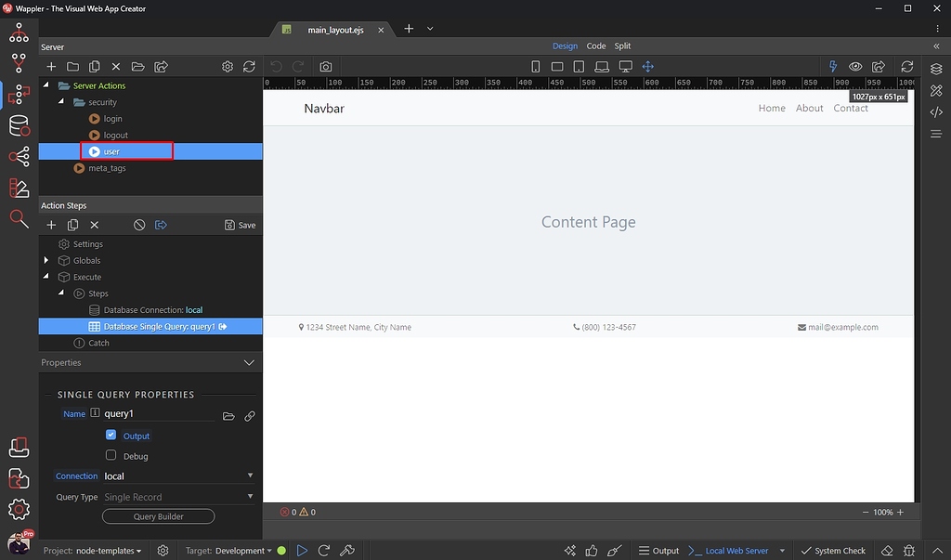Select the mobile phone preview size icon
The image size is (951, 560).
click(536, 66)
